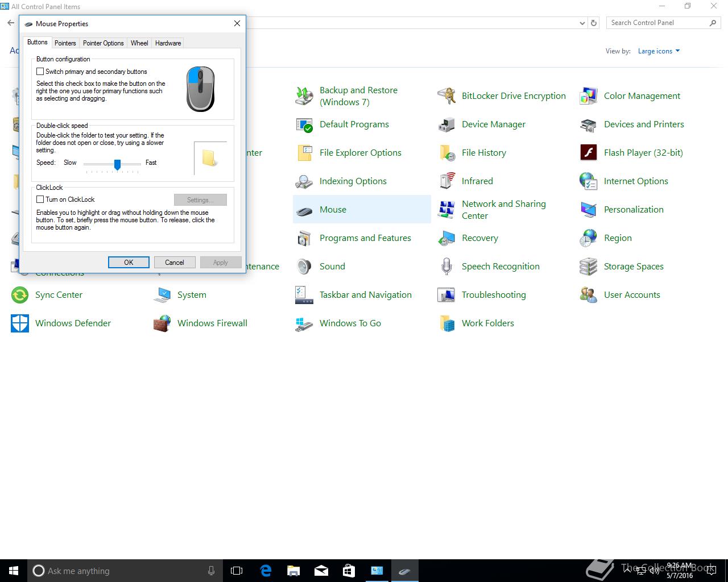Viewport: 728px width, 582px height.
Task: Open the Mail app on taskbar
Action: [x=321, y=571]
